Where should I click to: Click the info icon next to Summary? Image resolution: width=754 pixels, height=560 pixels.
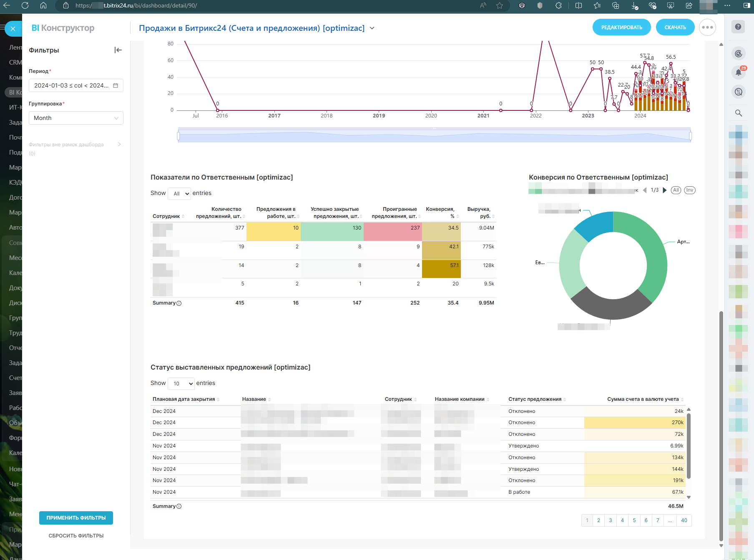click(179, 303)
